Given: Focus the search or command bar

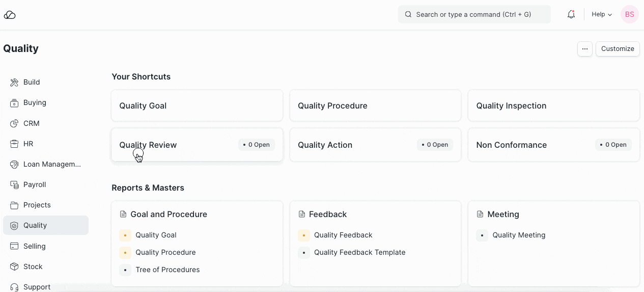Looking at the screenshot, I should pos(473,14).
